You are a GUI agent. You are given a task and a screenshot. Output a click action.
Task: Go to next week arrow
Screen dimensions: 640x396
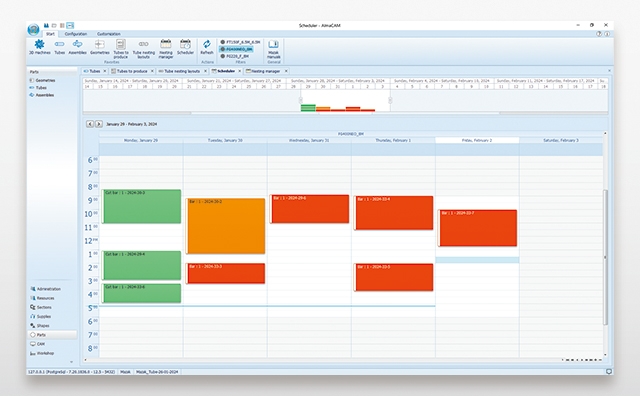tap(99, 124)
